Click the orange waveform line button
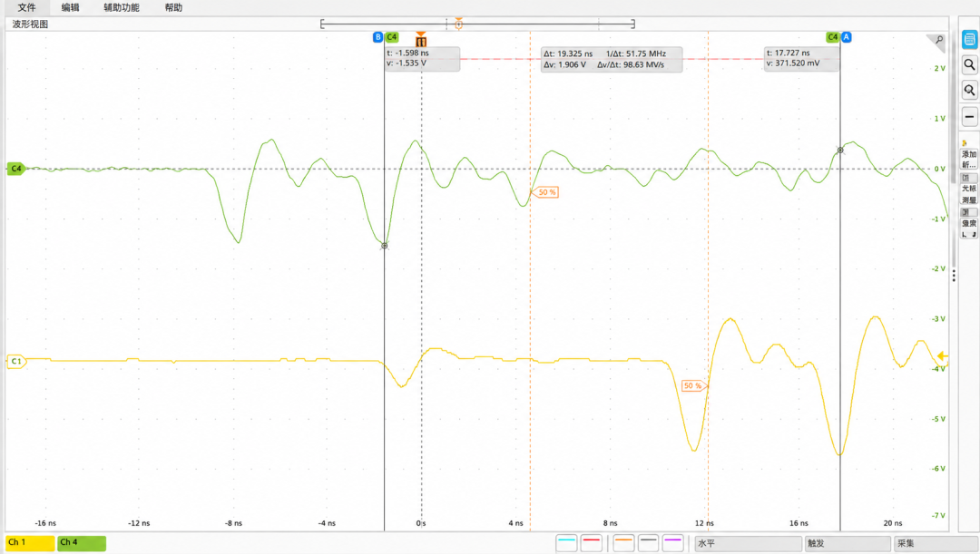Viewport: 980px width, 554px height. pyautogui.click(x=623, y=543)
